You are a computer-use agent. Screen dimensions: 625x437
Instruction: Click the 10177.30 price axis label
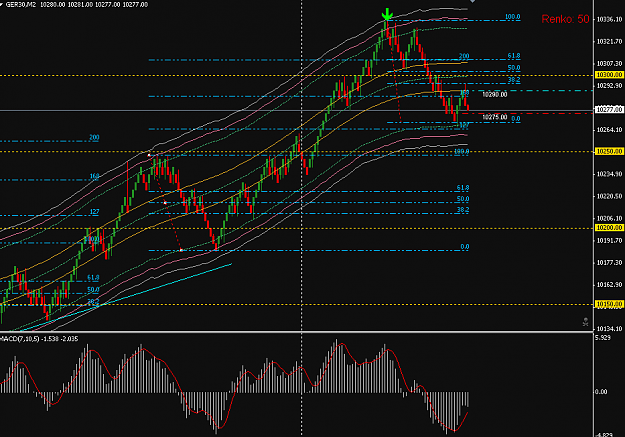click(609, 262)
